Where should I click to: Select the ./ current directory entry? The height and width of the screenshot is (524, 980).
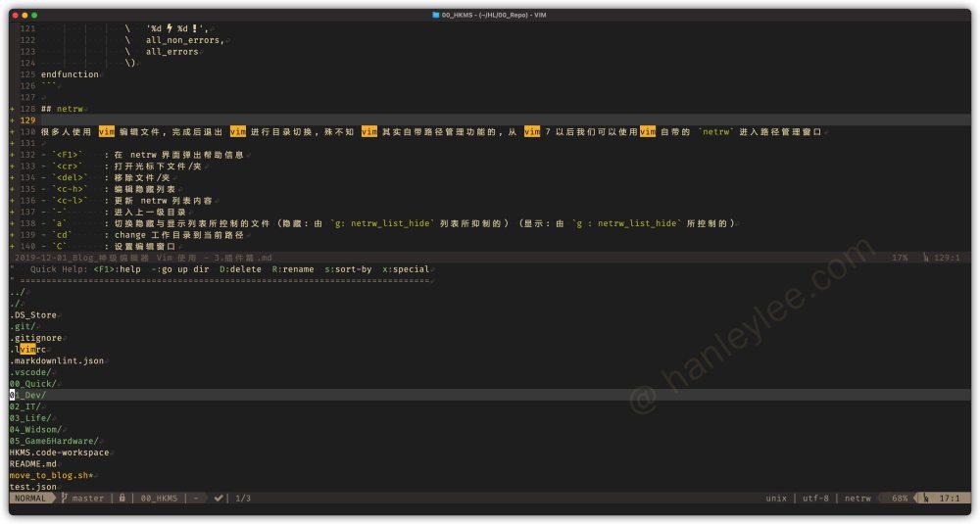point(15,304)
